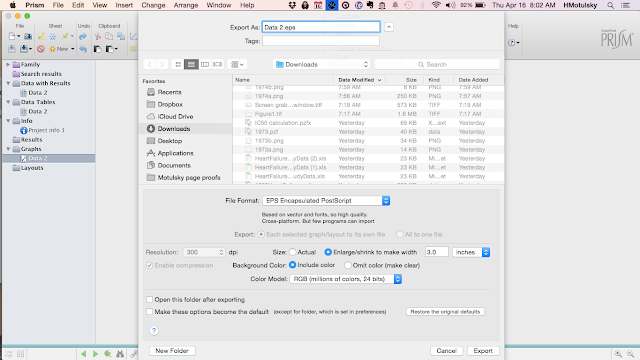Viewport: 640px width, 360px height.
Task: Switch file browser to cover flow view
Action: pyautogui.click(x=218, y=64)
